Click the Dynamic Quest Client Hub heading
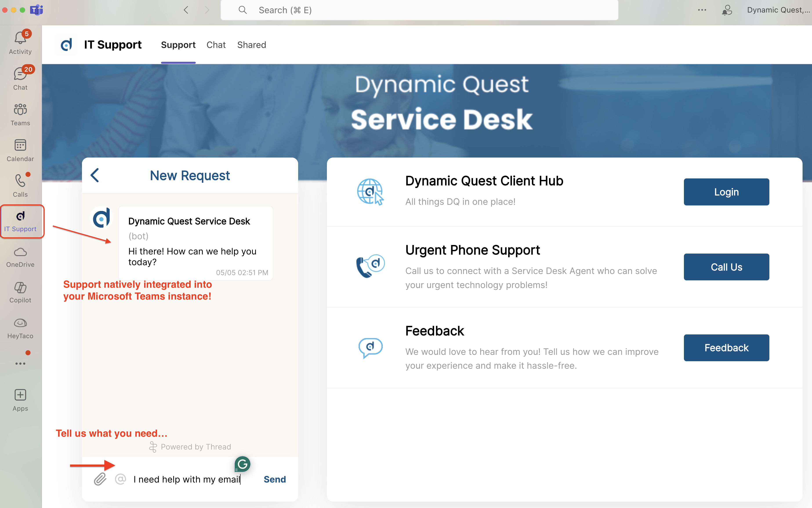Screen dimensions: 812x508 pos(484,181)
